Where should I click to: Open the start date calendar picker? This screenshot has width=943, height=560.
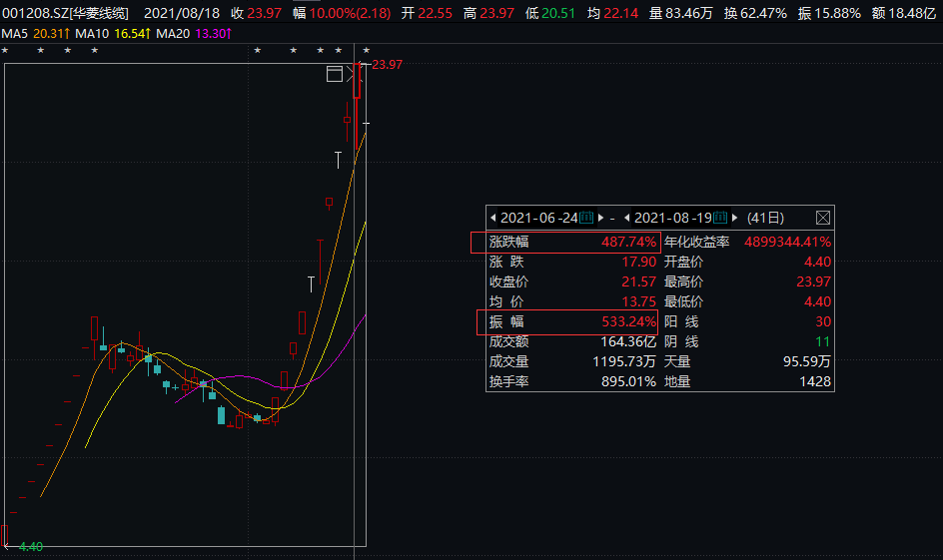pos(586,218)
